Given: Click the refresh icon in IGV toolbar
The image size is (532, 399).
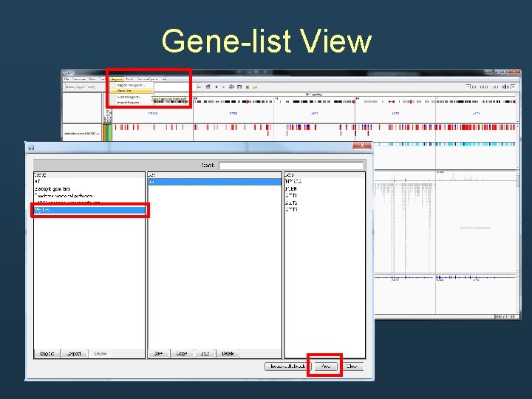Looking at the screenshot, I should tap(231, 87).
